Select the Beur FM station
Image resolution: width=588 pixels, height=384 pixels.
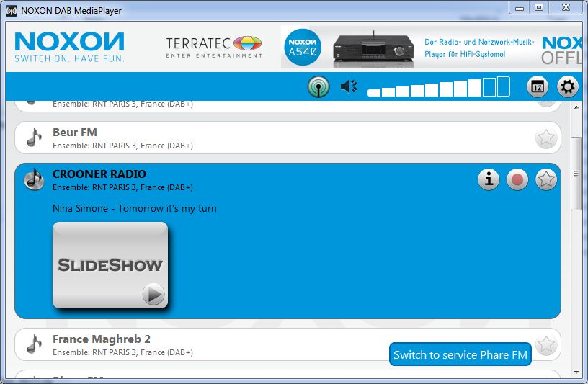[288, 138]
